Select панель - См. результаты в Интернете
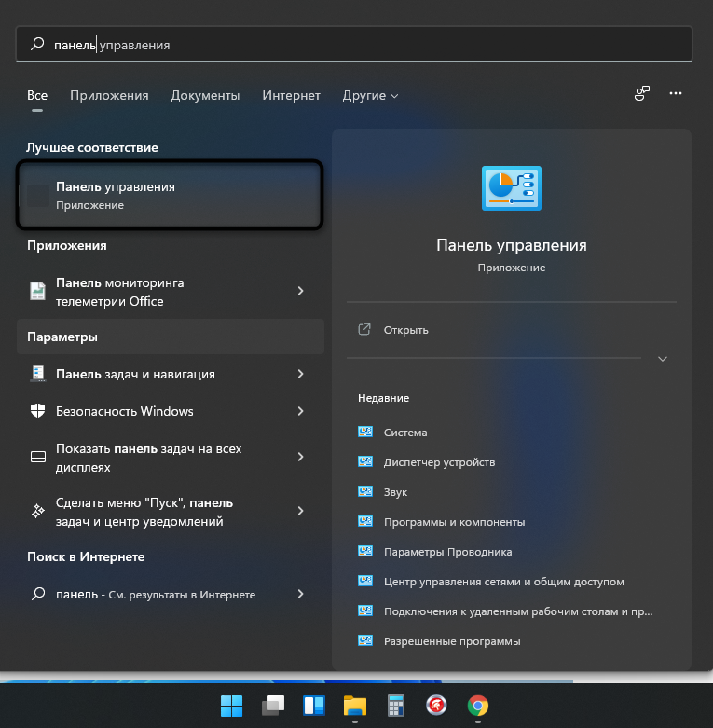 171,594
